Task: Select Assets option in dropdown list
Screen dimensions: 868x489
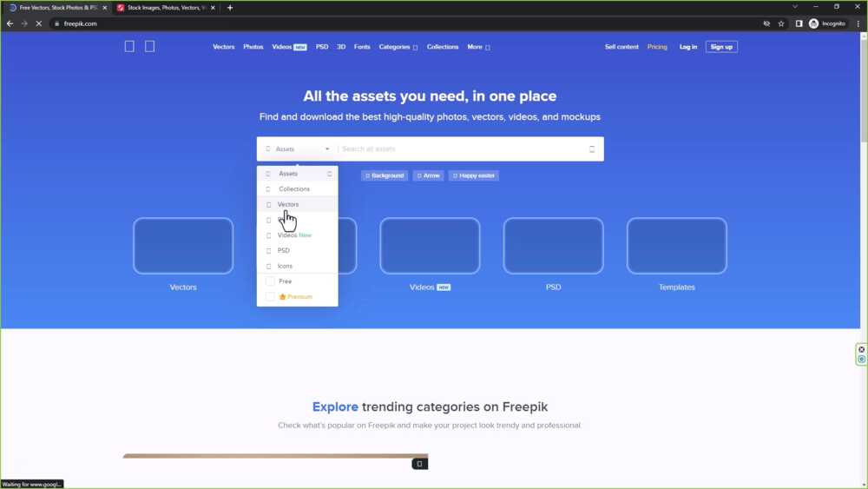Action: pyautogui.click(x=297, y=174)
